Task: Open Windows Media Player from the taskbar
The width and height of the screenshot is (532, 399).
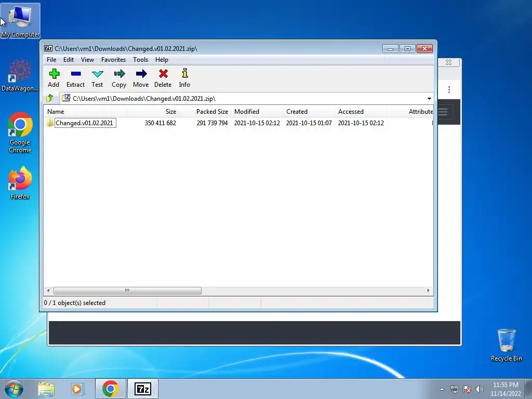Action: (x=78, y=389)
